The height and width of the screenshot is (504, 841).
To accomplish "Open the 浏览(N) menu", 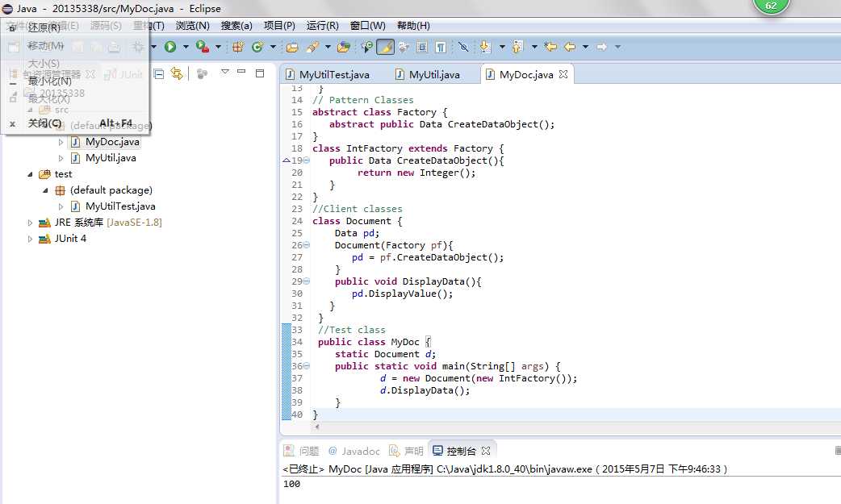I will click(193, 26).
